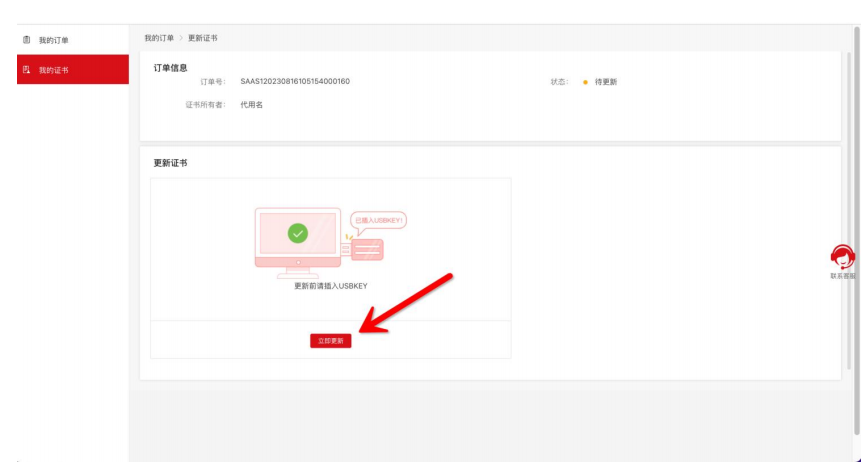Click the breadcrumb chevron separator
Viewport: 865px width, 473px height.
[181, 38]
